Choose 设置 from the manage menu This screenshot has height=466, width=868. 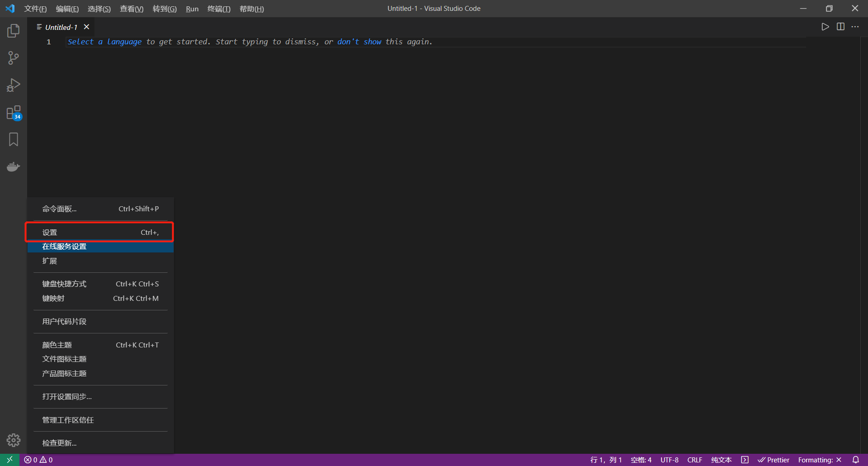[x=100, y=233]
